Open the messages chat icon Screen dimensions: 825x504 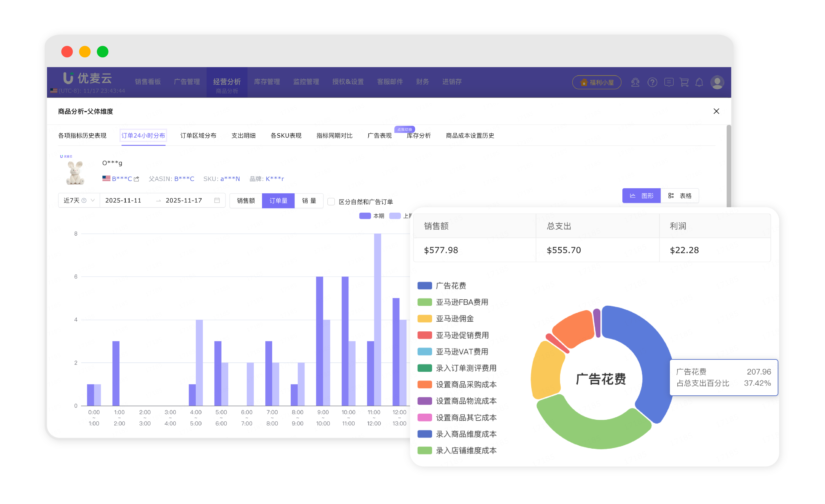(x=669, y=82)
